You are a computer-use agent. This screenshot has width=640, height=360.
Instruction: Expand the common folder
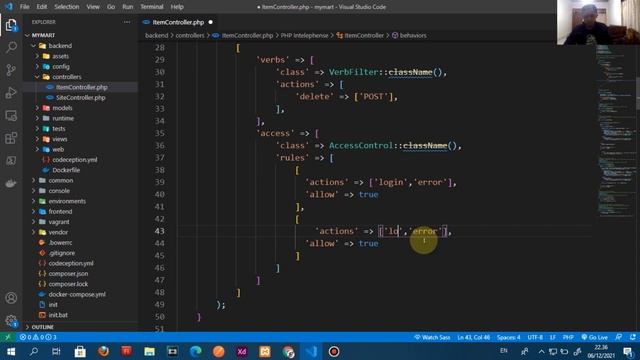(60, 180)
